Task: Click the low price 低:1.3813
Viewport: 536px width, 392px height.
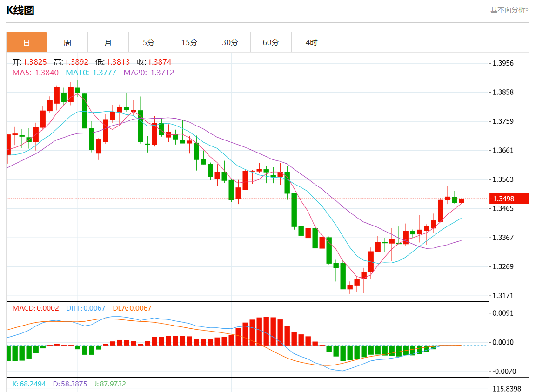Action: 113,62
